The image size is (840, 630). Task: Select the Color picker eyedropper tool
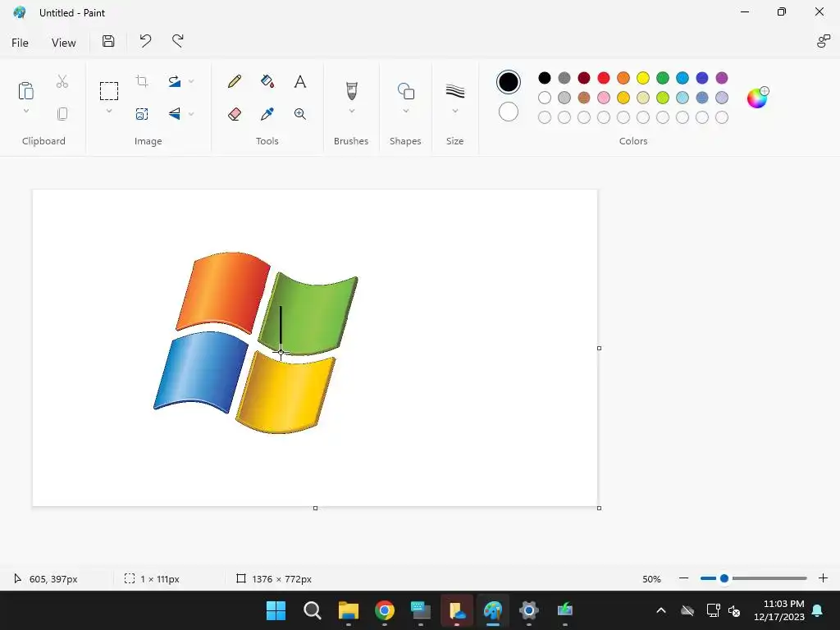[267, 113]
